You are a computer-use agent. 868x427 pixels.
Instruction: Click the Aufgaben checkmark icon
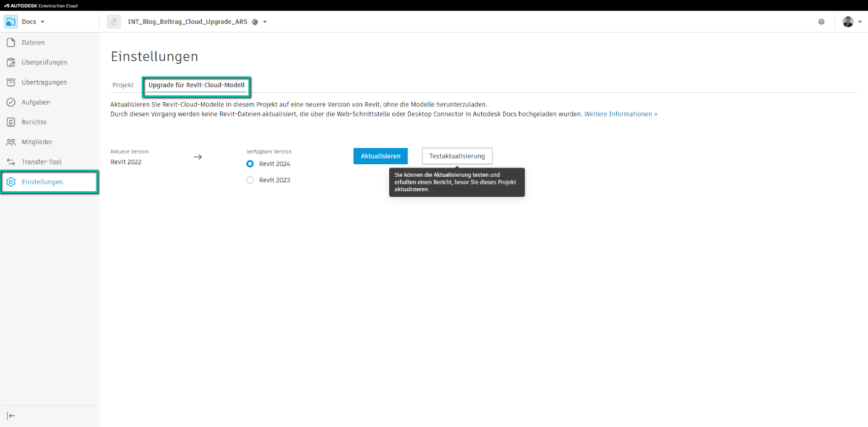(11, 102)
